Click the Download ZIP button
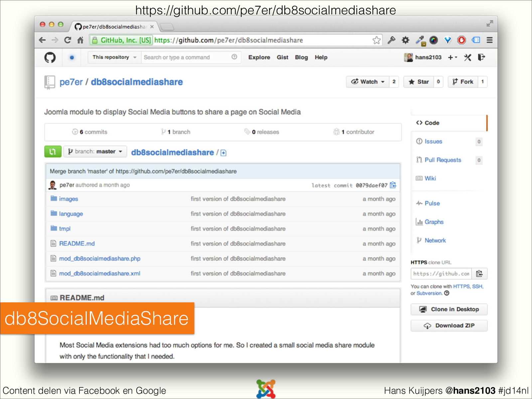The width and height of the screenshot is (532, 399). pyautogui.click(x=449, y=326)
